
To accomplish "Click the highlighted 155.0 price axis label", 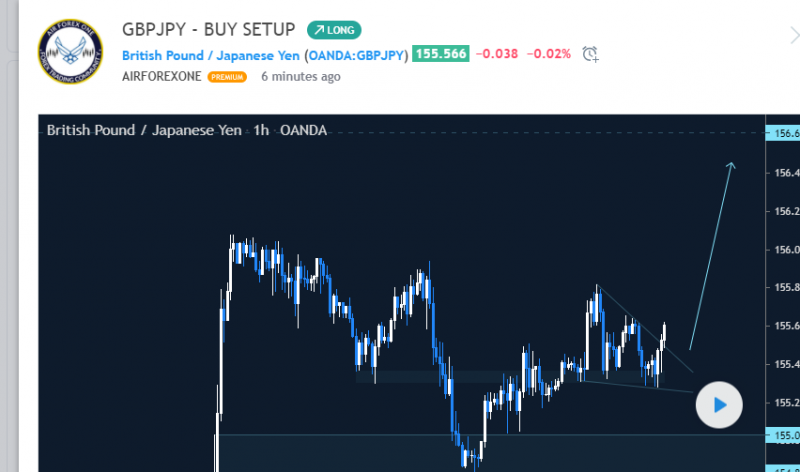I will [785, 435].
